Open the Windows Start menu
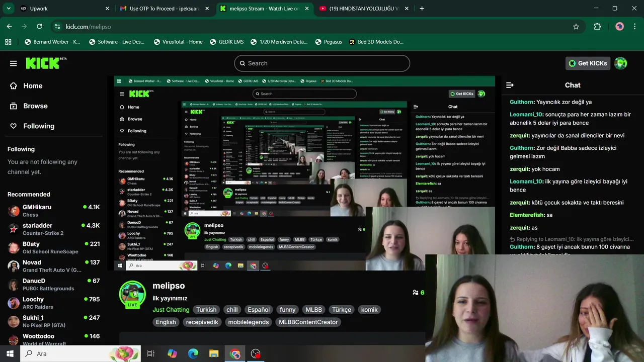 click(x=10, y=353)
